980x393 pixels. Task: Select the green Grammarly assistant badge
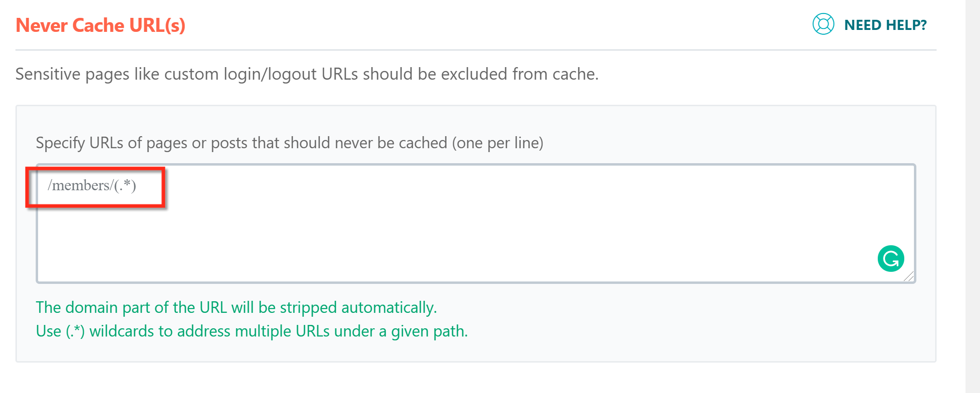point(891,259)
